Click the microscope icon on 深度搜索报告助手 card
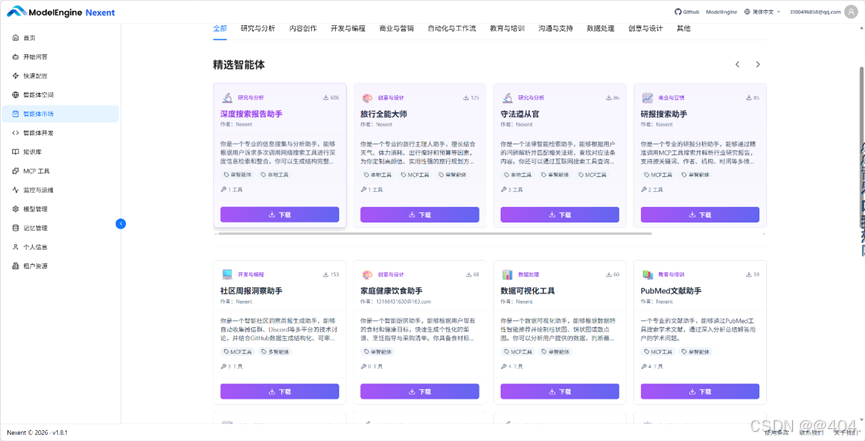The image size is (865, 441). [227, 98]
